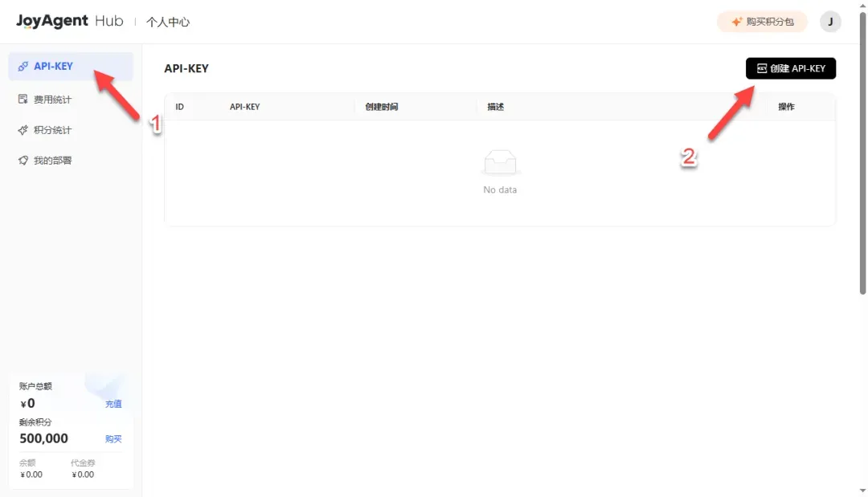868x497 pixels.
Task: Click the 个人中心 header title
Action: coord(168,22)
